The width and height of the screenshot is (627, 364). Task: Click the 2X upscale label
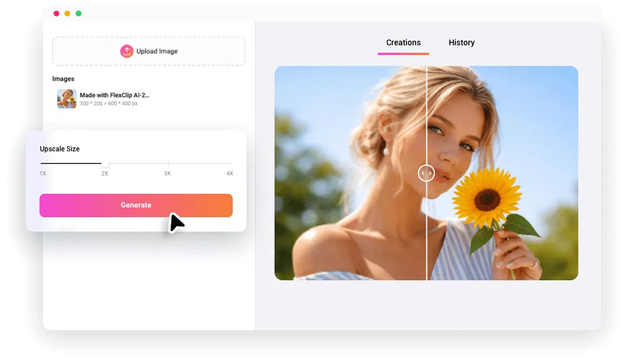coord(105,173)
